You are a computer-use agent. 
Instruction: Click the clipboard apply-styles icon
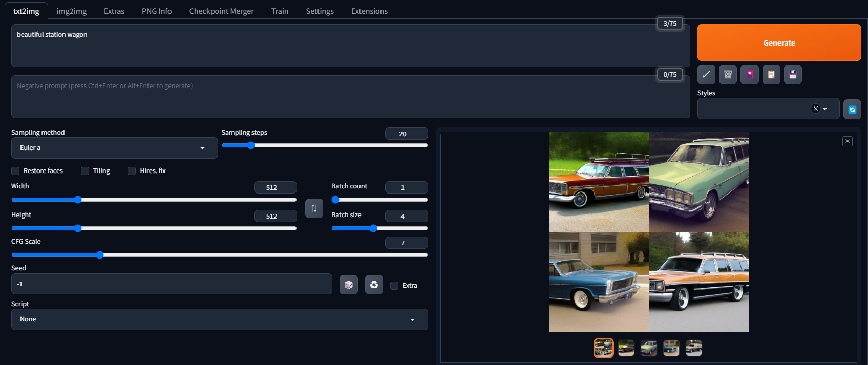(x=771, y=74)
